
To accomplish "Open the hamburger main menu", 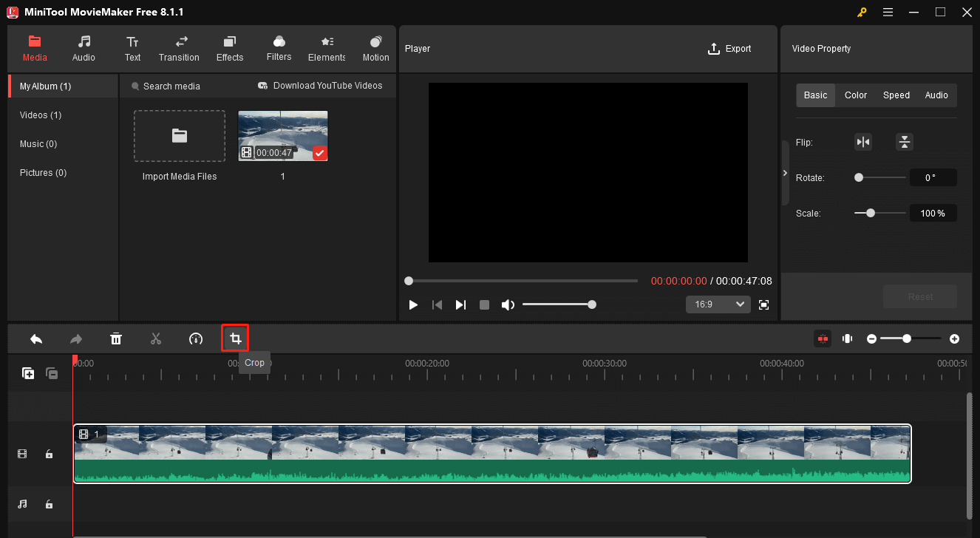I will point(888,12).
